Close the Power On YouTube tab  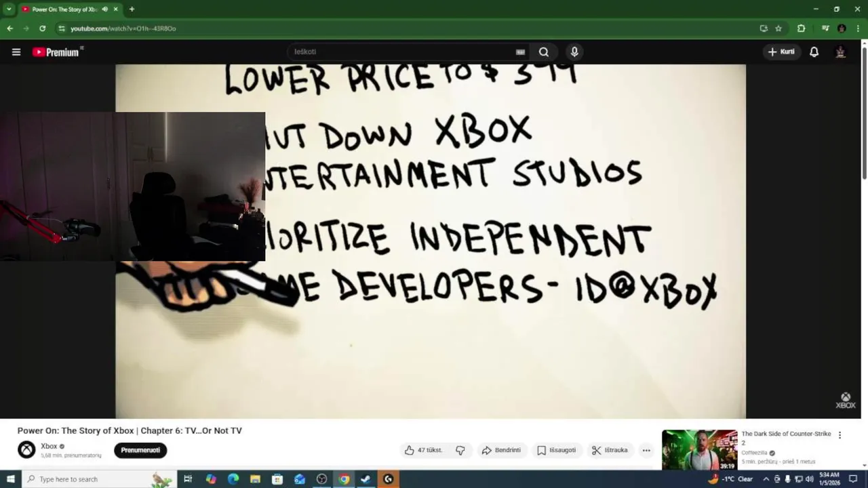pyautogui.click(x=116, y=9)
